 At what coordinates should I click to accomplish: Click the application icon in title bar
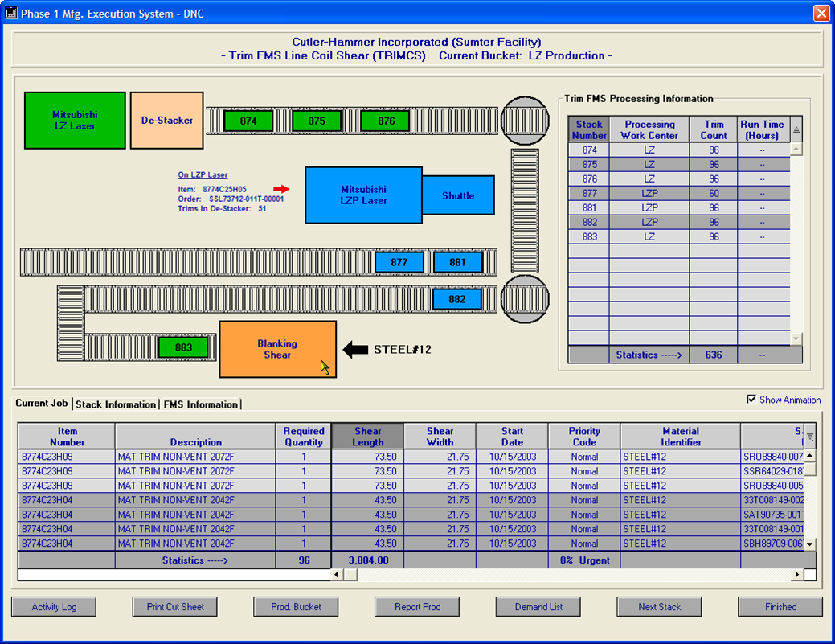point(10,13)
